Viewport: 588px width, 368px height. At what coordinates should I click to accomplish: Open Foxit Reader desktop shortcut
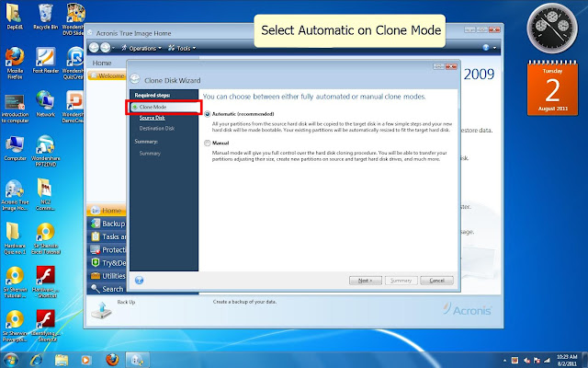tap(45, 60)
